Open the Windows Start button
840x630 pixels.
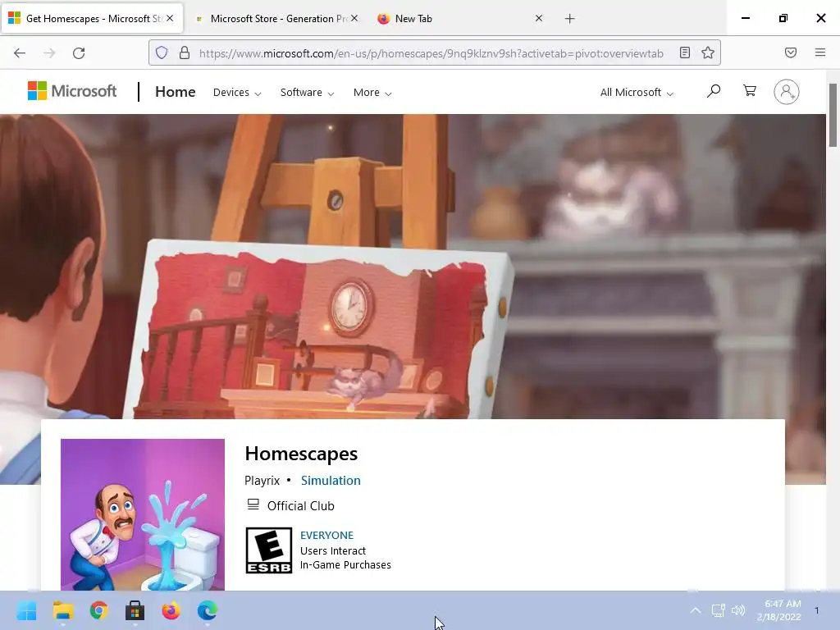(26, 610)
